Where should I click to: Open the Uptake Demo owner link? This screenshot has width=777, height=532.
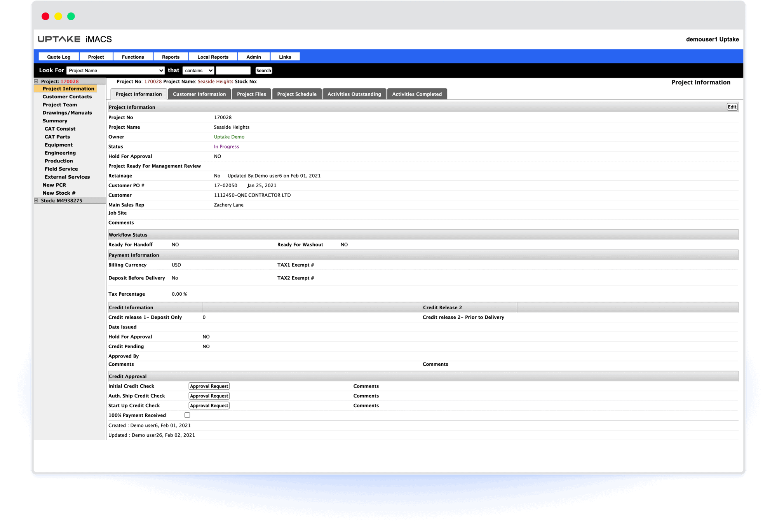tap(229, 137)
